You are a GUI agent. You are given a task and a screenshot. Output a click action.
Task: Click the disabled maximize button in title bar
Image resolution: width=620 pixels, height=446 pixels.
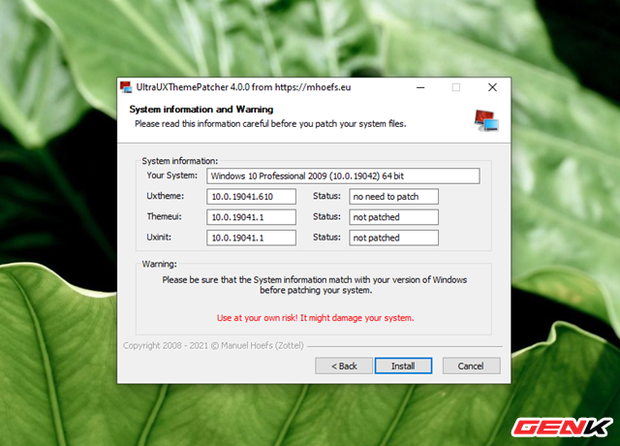(456, 88)
